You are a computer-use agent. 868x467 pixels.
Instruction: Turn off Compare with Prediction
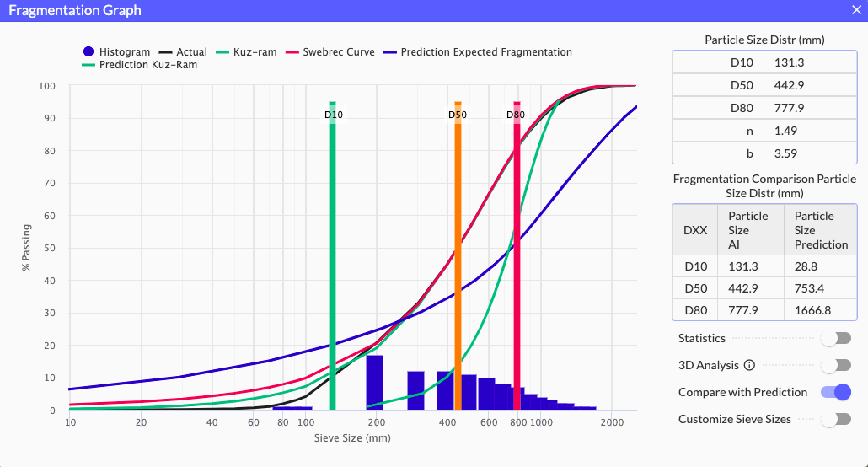tap(836, 392)
